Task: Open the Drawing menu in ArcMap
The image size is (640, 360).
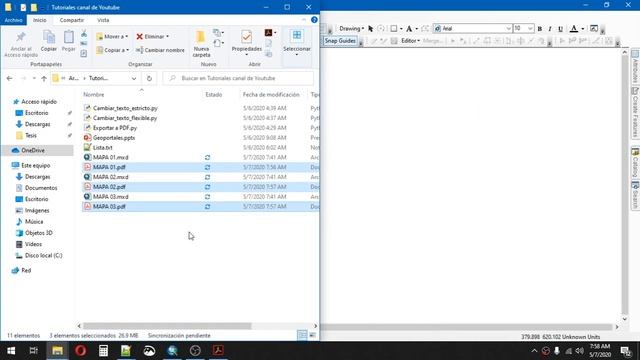Action: pos(351,29)
